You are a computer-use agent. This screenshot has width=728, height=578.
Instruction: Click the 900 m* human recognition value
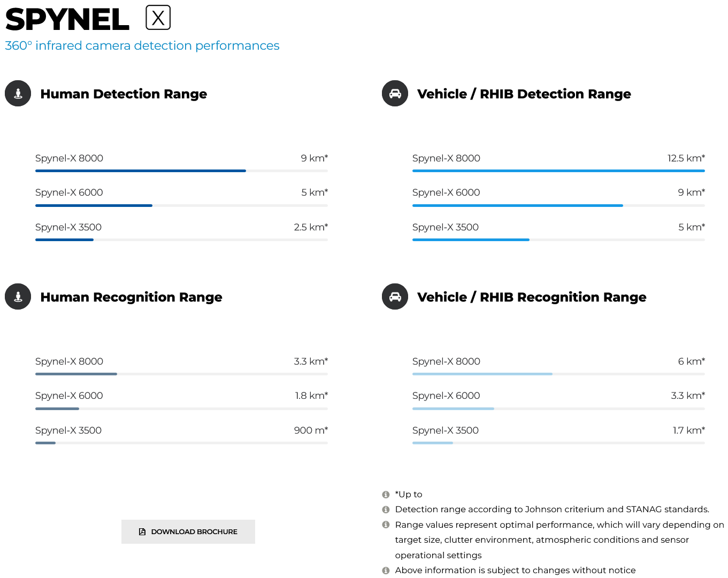pos(311,430)
